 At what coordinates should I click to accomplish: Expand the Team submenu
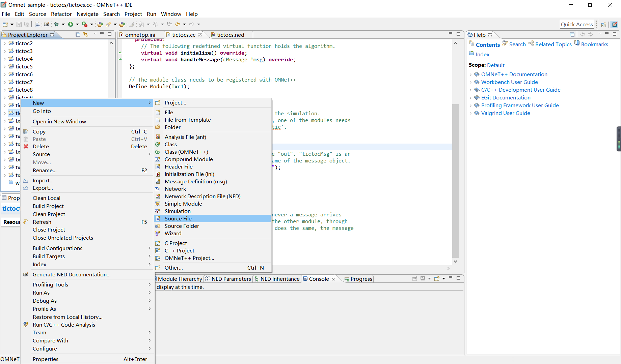87,332
